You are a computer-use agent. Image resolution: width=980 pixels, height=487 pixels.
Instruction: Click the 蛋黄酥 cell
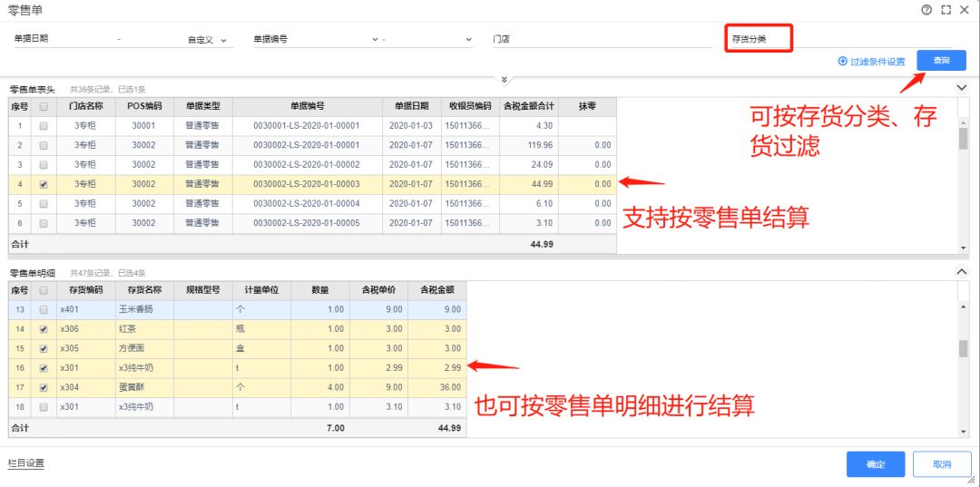pos(145,388)
